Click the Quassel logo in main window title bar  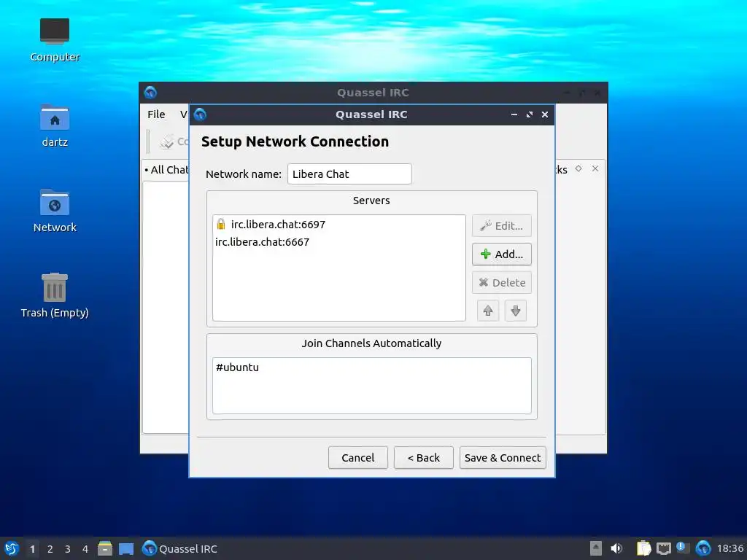(150, 93)
